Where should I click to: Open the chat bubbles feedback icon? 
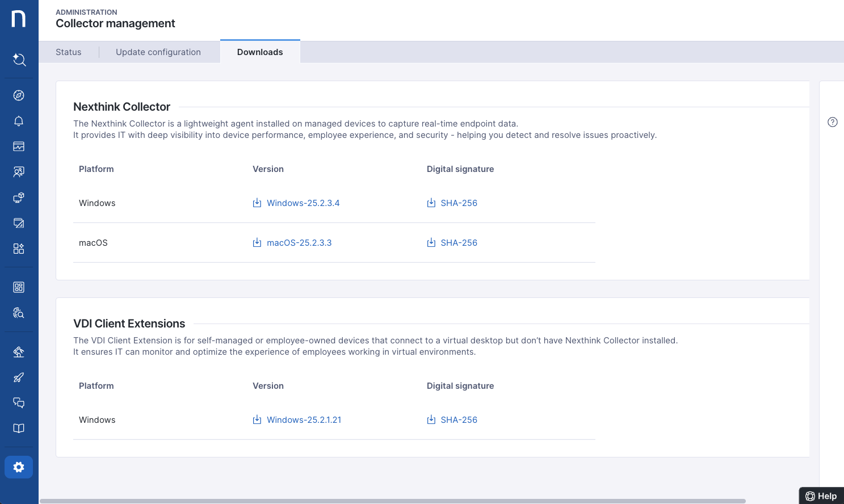coord(19,402)
